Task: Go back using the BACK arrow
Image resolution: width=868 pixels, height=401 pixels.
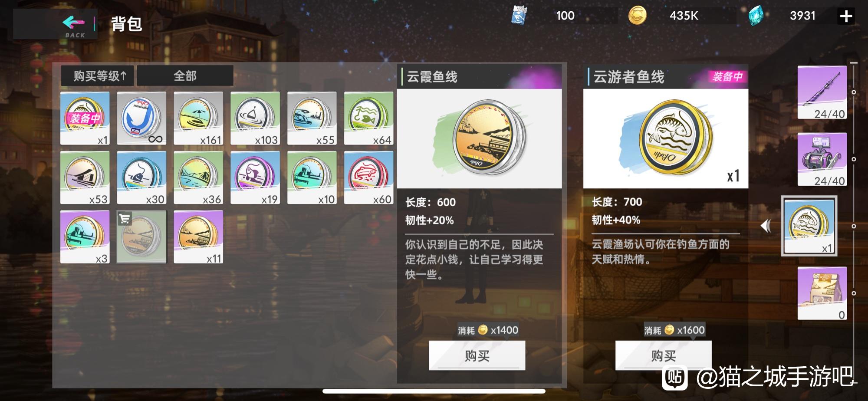Action: click(74, 24)
